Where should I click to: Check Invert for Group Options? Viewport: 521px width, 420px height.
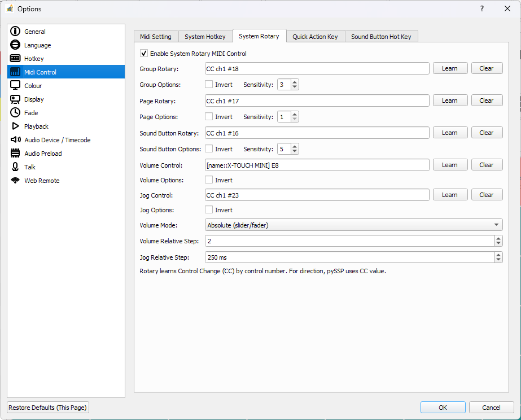[209, 85]
